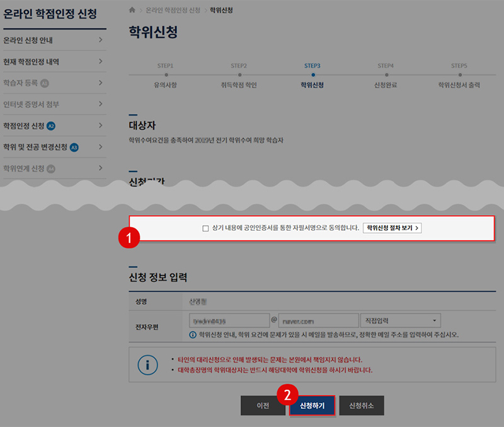Screen dimensions: 504x427
Task: Click the email ID input field
Action: pyautogui.click(x=228, y=320)
